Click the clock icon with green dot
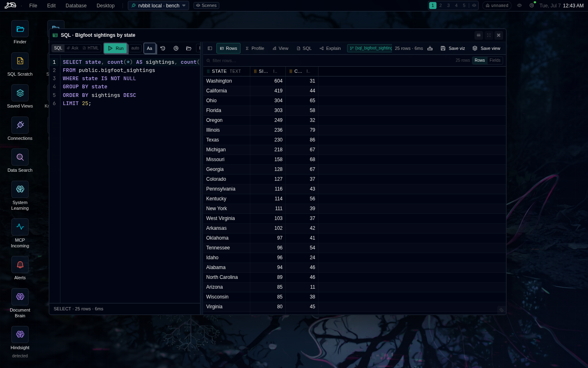588x368 pixels. tap(532, 5)
